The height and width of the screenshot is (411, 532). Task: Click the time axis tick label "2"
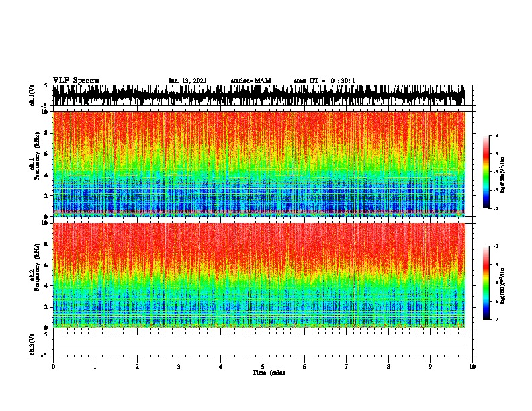coord(137,367)
